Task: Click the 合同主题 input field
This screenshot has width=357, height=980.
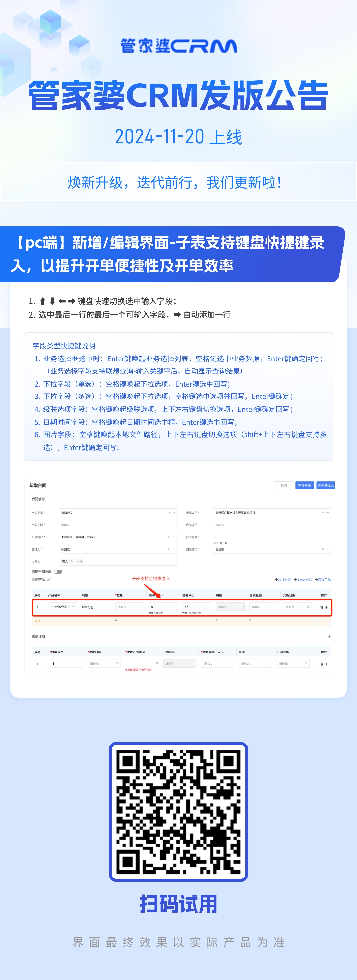Action: pyautogui.click(x=118, y=525)
